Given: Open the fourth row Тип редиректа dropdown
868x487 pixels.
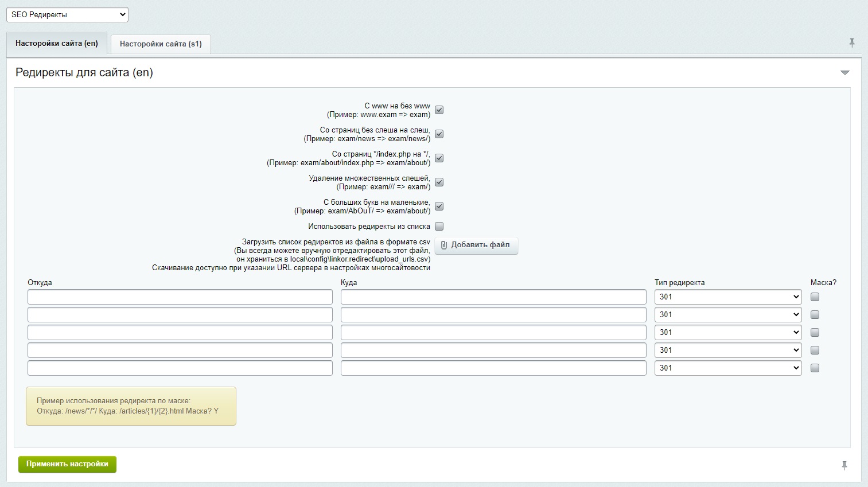Looking at the screenshot, I should tap(728, 350).
